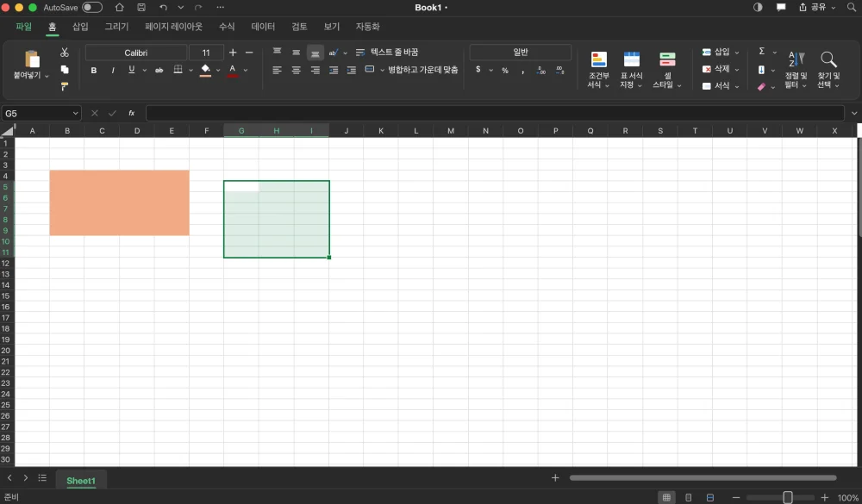The height and width of the screenshot is (504, 862).
Task: Click the AutoSum sigma icon
Action: (762, 51)
